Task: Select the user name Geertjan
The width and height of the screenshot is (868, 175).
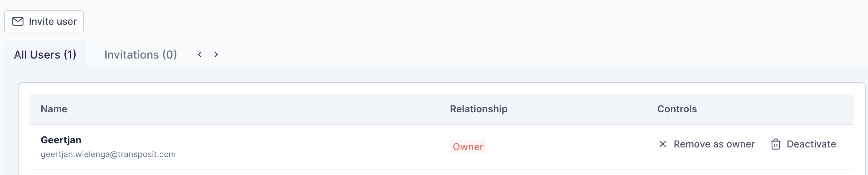Action: 61,140
